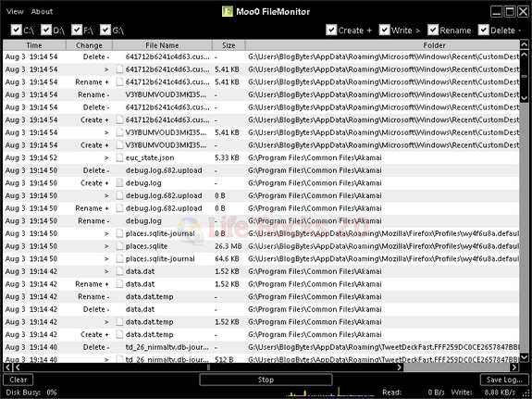532x399 pixels.
Task: Sort by the Time column header
Action: (x=34, y=45)
